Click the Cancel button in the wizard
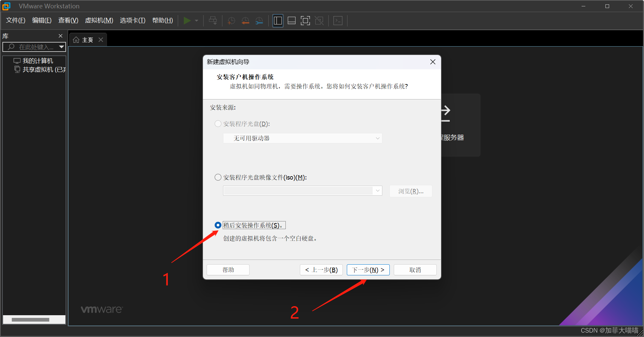The image size is (644, 337). 415,270
